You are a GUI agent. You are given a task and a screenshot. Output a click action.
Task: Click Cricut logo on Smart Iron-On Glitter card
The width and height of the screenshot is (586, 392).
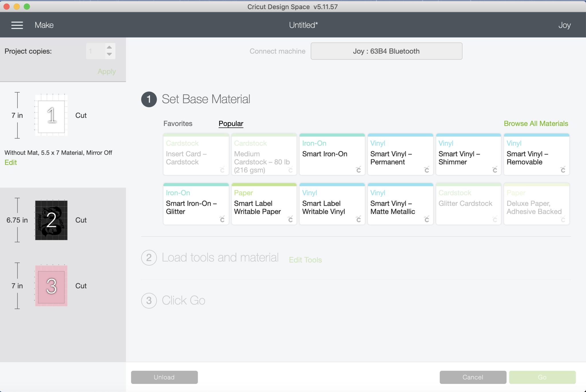click(222, 219)
